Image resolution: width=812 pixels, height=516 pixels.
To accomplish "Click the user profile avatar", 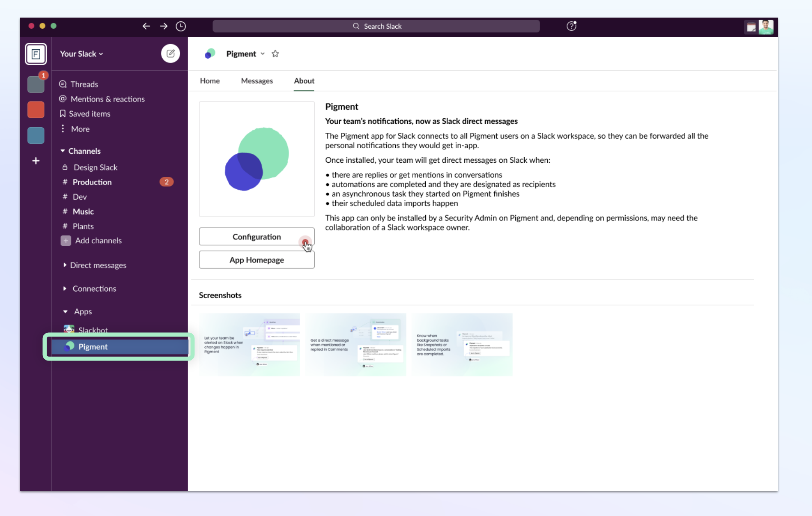I will tap(766, 27).
